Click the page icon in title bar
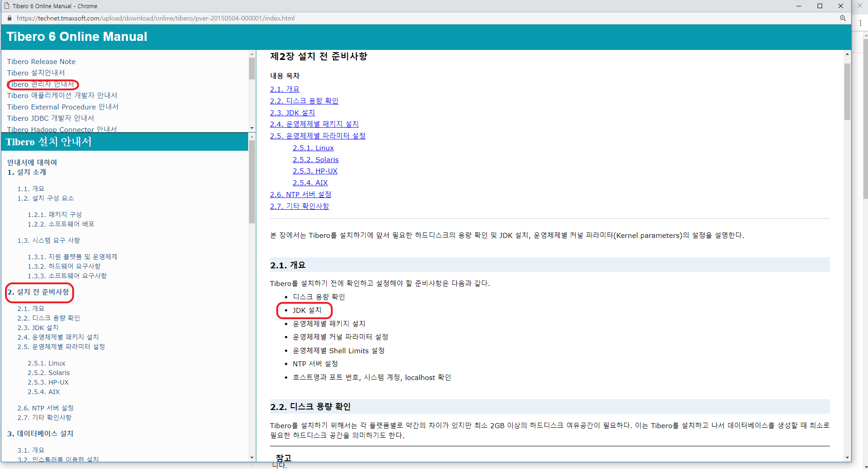This screenshot has height=469, width=868. 7,6
